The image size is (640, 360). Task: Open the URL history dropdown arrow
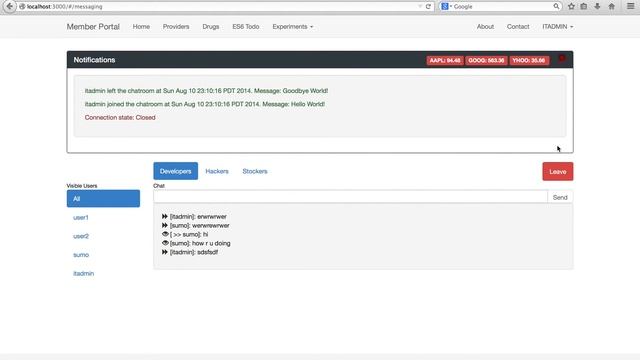(420, 7)
